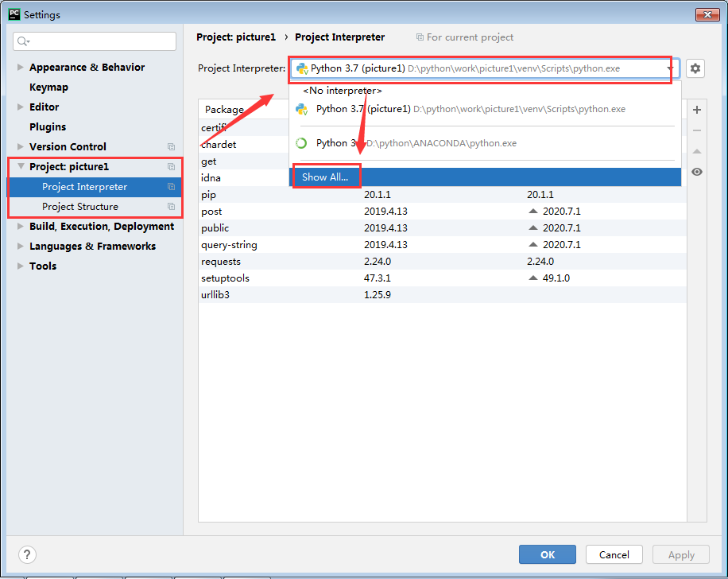Click the plus icon to install a package
728x579 pixels.
click(x=697, y=110)
